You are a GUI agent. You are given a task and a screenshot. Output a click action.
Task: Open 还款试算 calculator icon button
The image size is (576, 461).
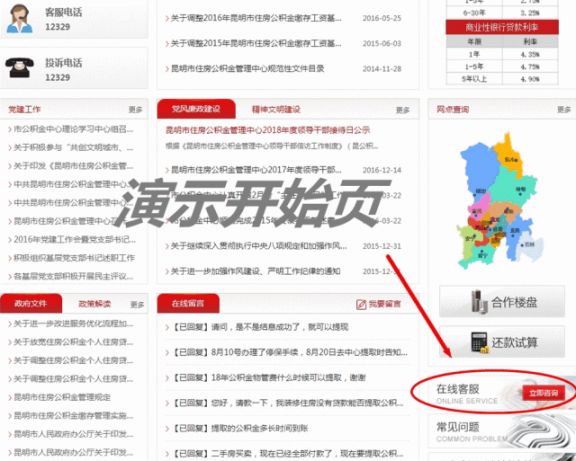502,342
